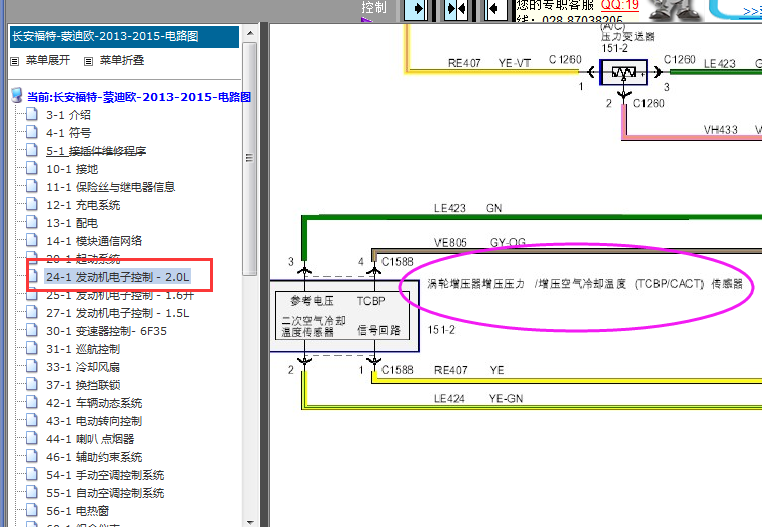This screenshot has height=527, width=762.
Task: Select 24-1 发动机电子控制 - 2.0L
Action: click(118, 277)
